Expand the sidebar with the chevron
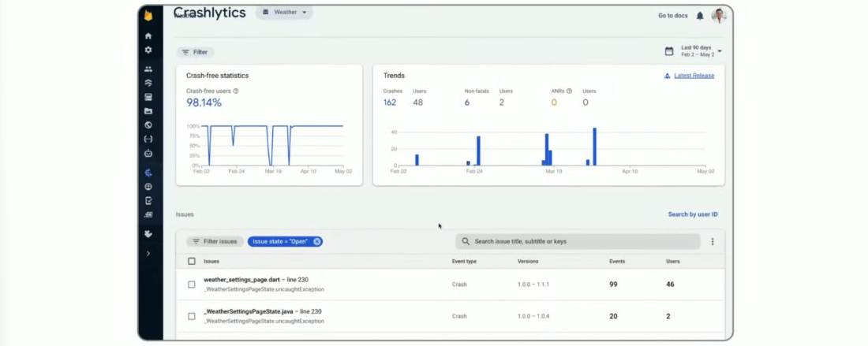Viewport: 868px width, 346px height. coord(148,253)
